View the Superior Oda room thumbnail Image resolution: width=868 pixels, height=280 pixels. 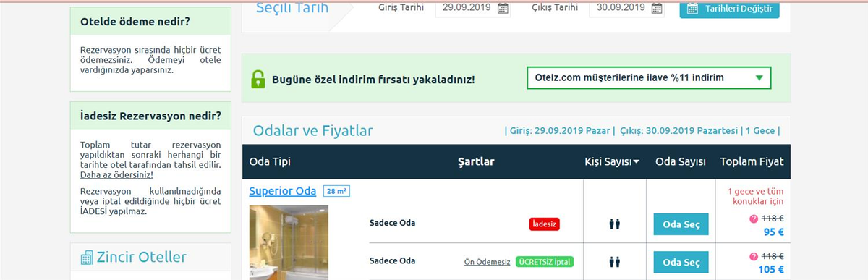coord(289,242)
